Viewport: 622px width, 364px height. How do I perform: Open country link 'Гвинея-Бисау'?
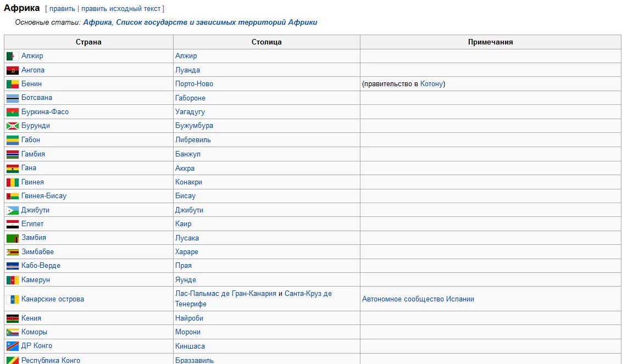pyautogui.click(x=44, y=196)
